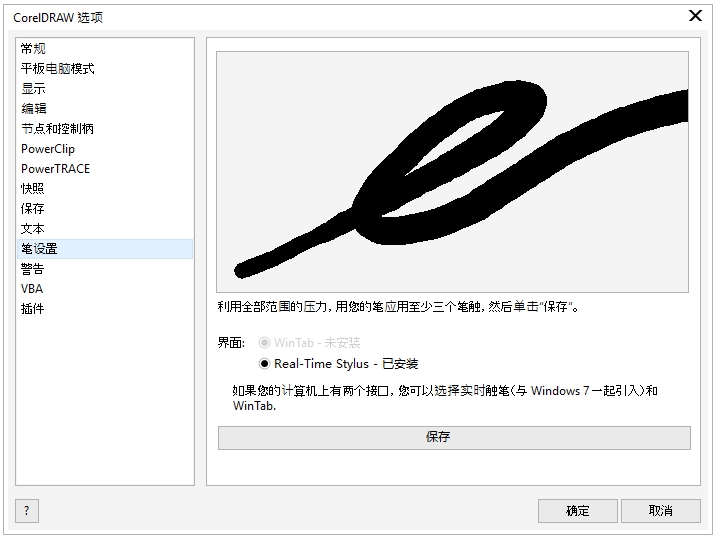Select 节点和控制柄 in the sidebar

pyautogui.click(x=58, y=129)
